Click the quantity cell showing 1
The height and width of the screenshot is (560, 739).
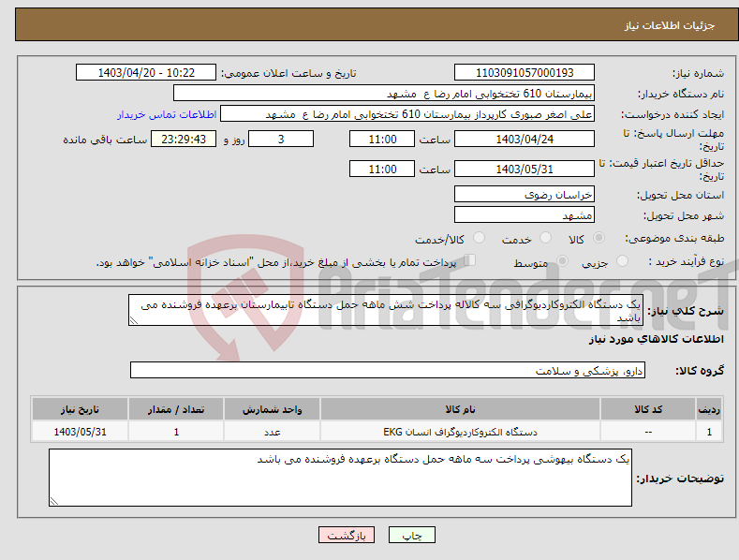click(x=176, y=432)
